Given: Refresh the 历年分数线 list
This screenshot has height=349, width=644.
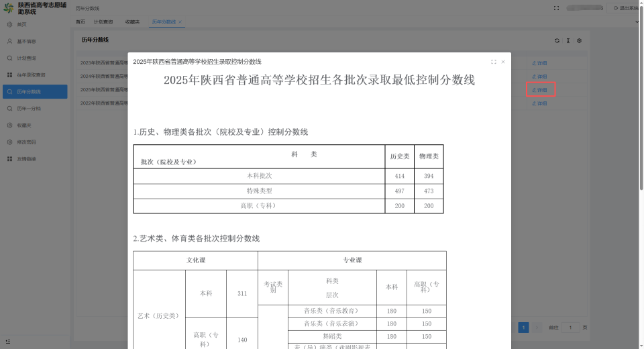Looking at the screenshot, I should (557, 41).
